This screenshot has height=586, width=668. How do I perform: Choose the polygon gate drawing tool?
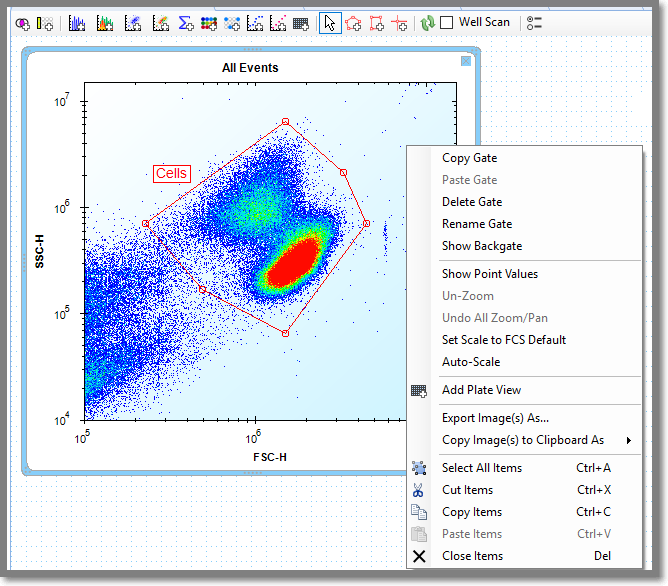pos(353,23)
